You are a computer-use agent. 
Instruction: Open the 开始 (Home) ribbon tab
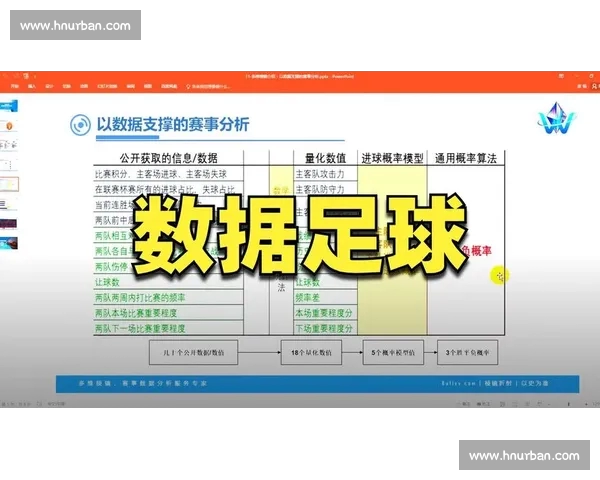tap(15, 86)
